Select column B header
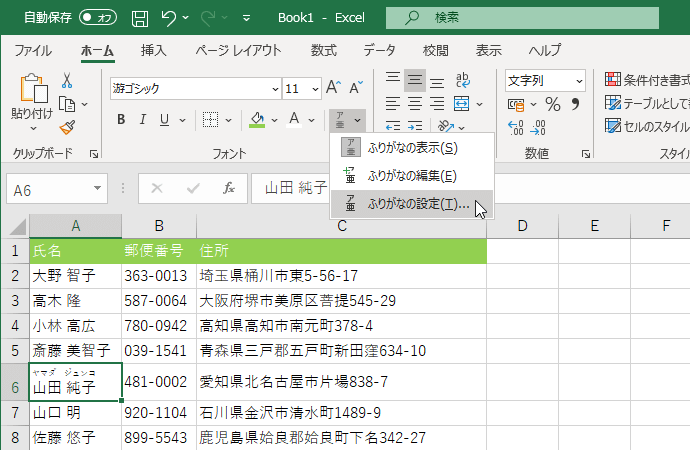 [x=159, y=226]
